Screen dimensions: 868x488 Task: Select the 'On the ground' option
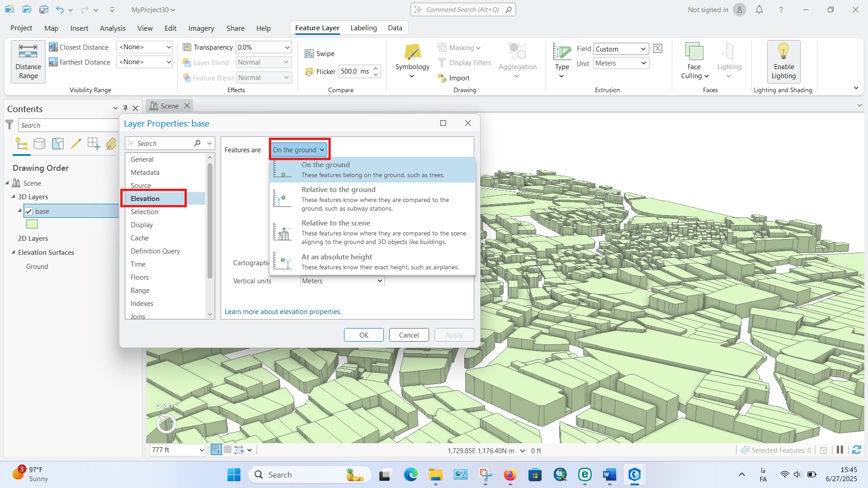click(373, 170)
